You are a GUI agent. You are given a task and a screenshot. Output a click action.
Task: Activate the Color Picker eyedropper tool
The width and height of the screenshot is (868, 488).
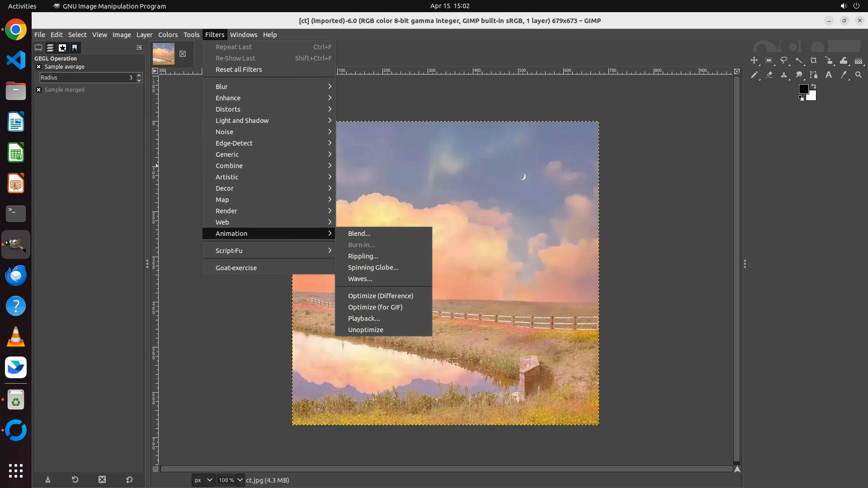844,75
